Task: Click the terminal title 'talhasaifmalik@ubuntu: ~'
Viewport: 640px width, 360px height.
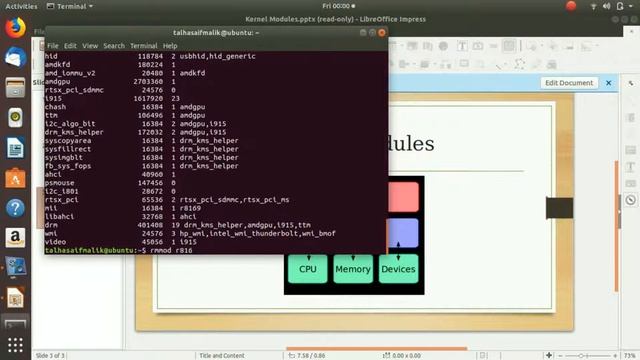Action: 216,33
